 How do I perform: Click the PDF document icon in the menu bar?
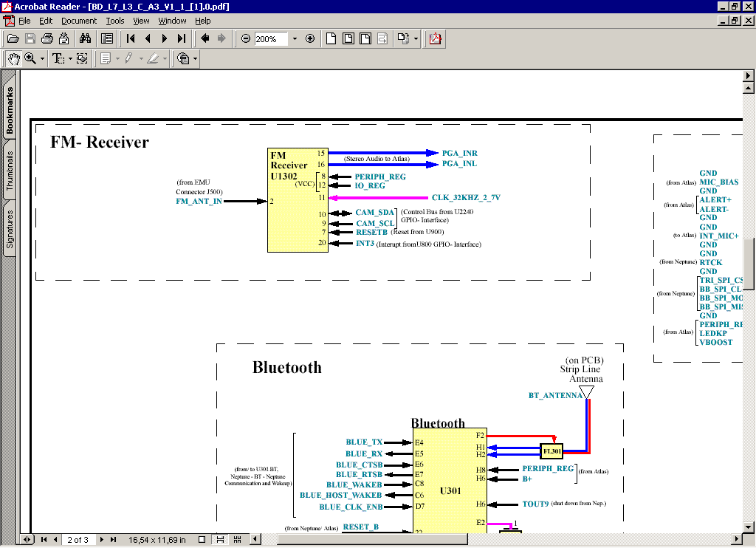coord(9,21)
